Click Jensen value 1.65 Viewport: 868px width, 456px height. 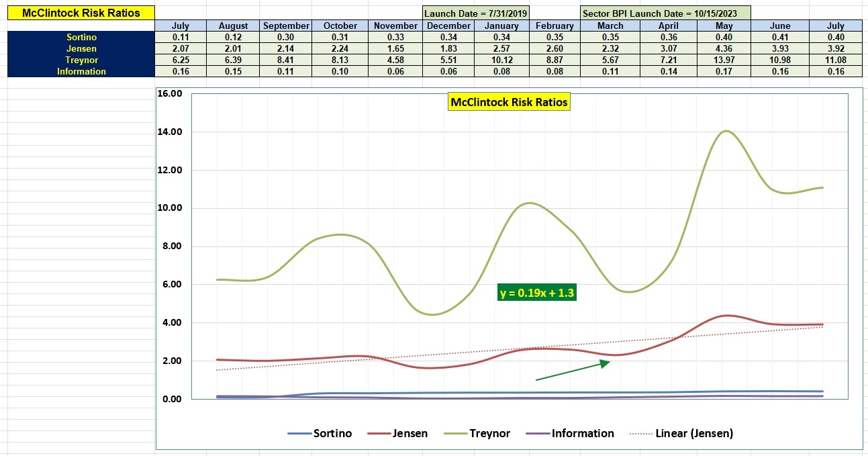click(395, 48)
